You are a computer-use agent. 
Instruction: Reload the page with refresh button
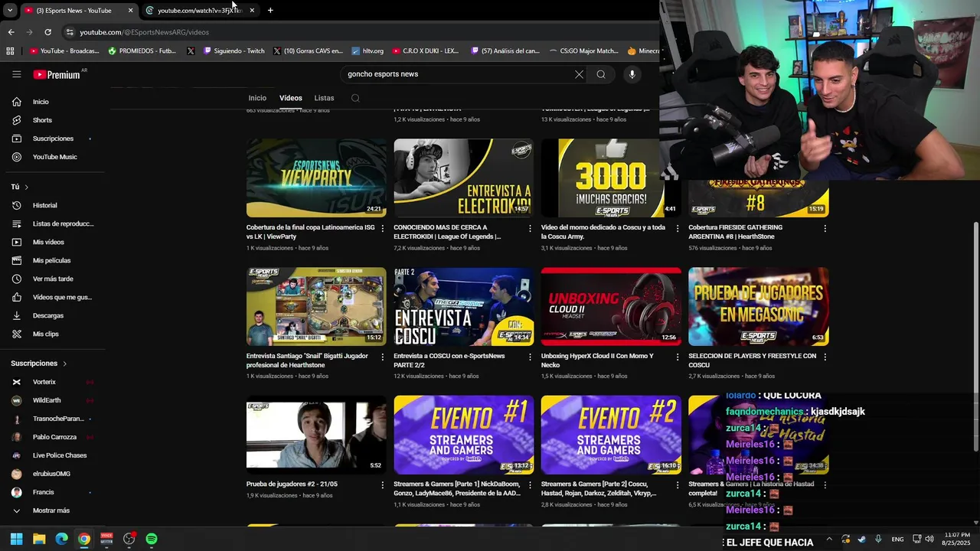pos(47,32)
